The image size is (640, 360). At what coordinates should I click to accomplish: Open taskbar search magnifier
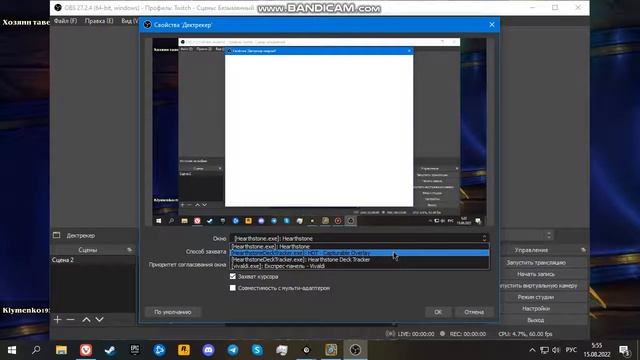point(36,350)
